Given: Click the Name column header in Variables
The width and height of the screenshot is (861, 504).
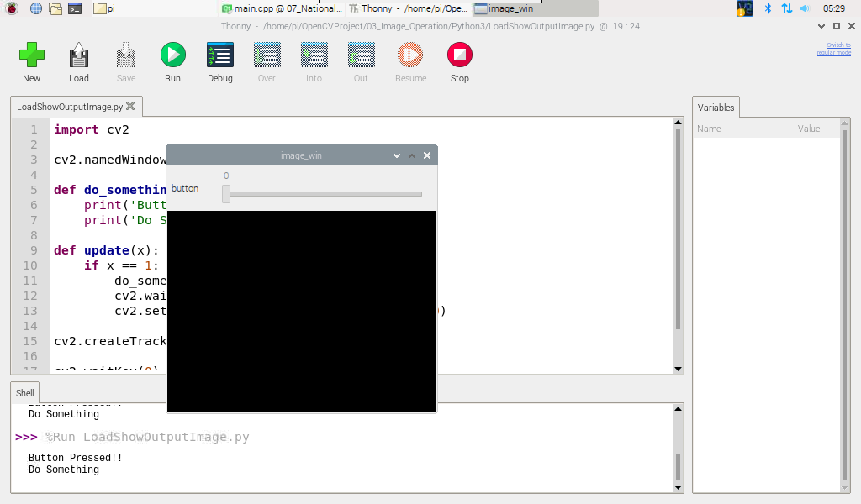Looking at the screenshot, I should pyautogui.click(x=709, y=129).
